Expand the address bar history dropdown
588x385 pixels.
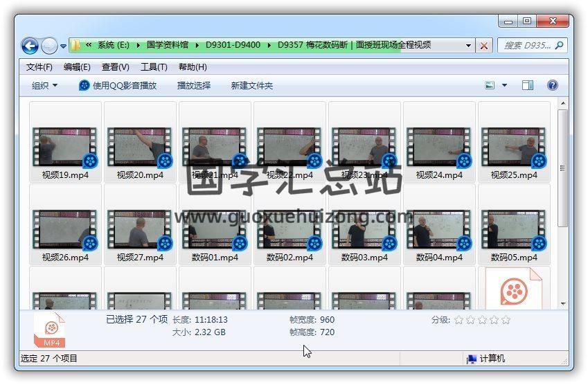[468, 46]
